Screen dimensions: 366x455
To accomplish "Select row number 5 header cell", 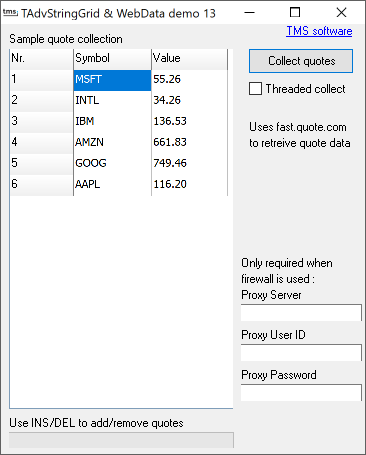I will pyautogui.click(x=41, y=164).
